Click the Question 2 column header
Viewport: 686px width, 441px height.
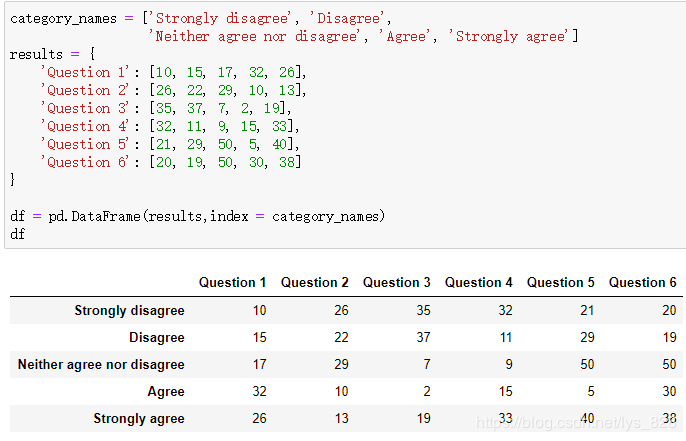click(315, 283)
